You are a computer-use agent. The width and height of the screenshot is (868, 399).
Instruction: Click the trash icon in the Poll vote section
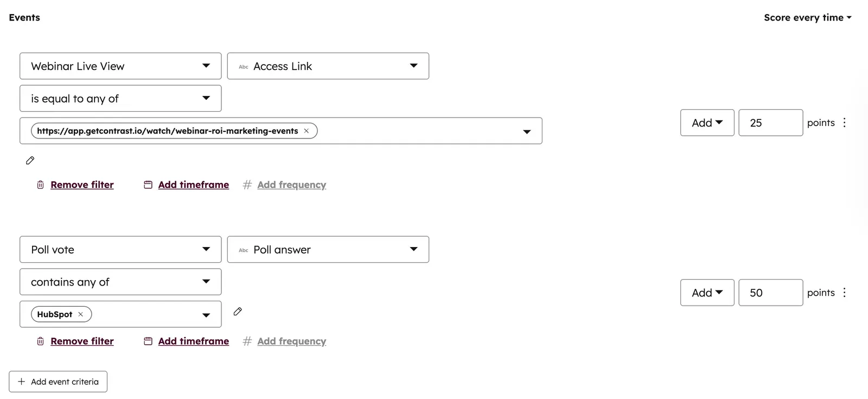[40, 341]
